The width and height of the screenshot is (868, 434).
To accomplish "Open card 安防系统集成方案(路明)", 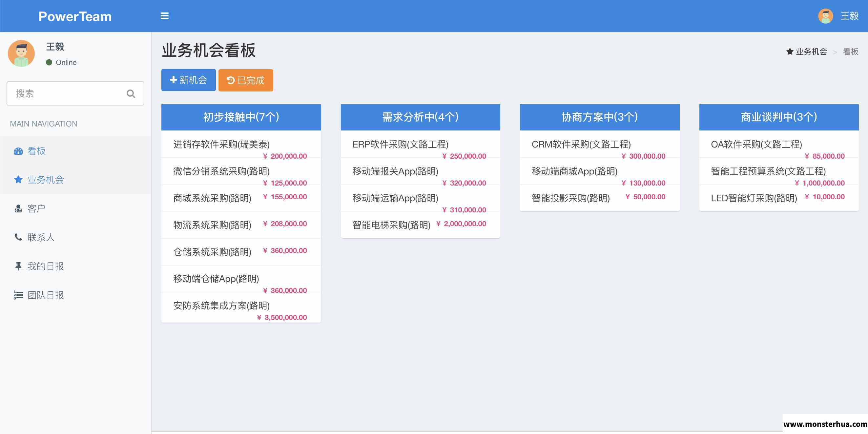I will pos(241,307).
